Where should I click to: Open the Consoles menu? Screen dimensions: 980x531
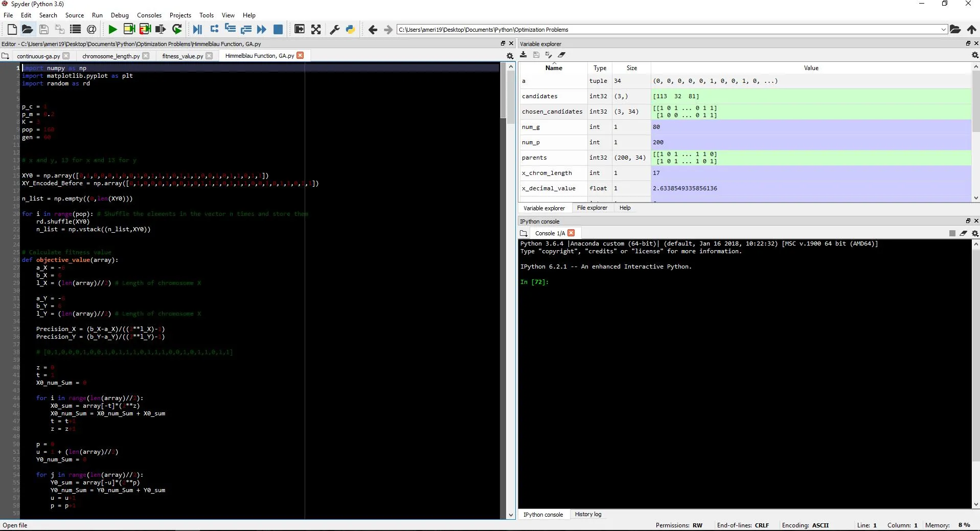coord(149,15)
